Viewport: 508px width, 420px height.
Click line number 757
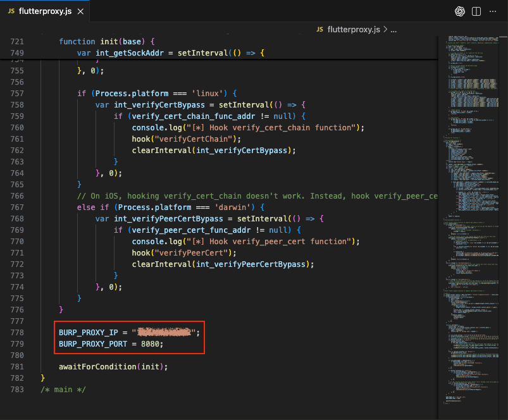pyautogui.click(x=17, y=94)
